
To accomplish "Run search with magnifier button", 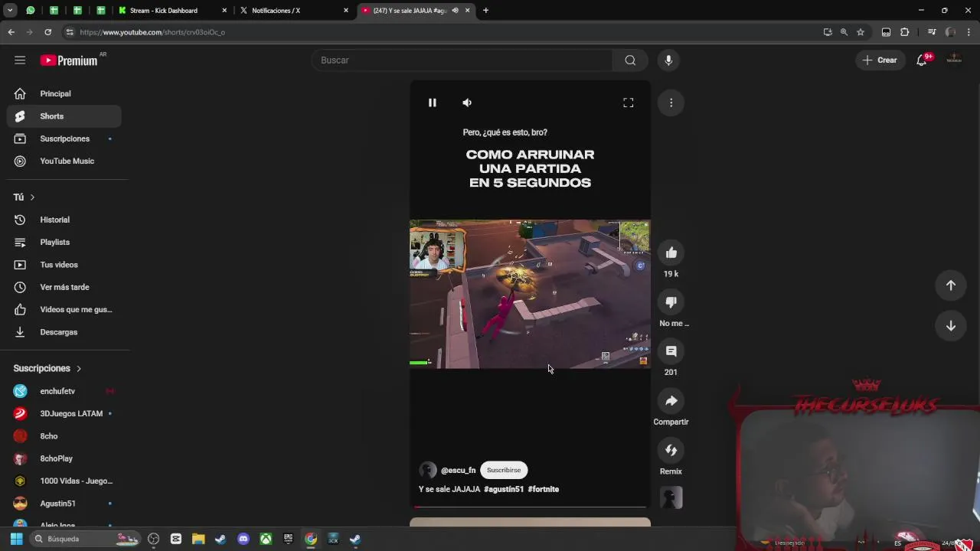I will pyautogui.click(x=630, y=60).
